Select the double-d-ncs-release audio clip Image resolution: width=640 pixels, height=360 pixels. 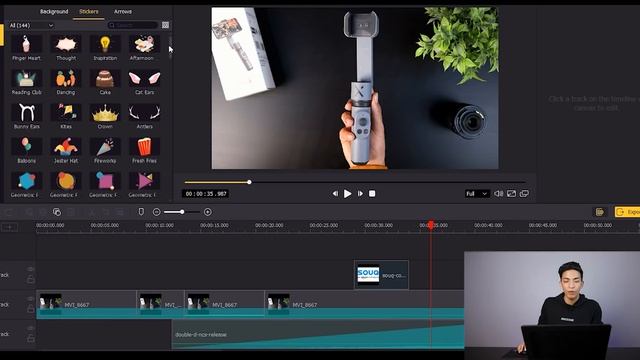(x=318, y=334)
